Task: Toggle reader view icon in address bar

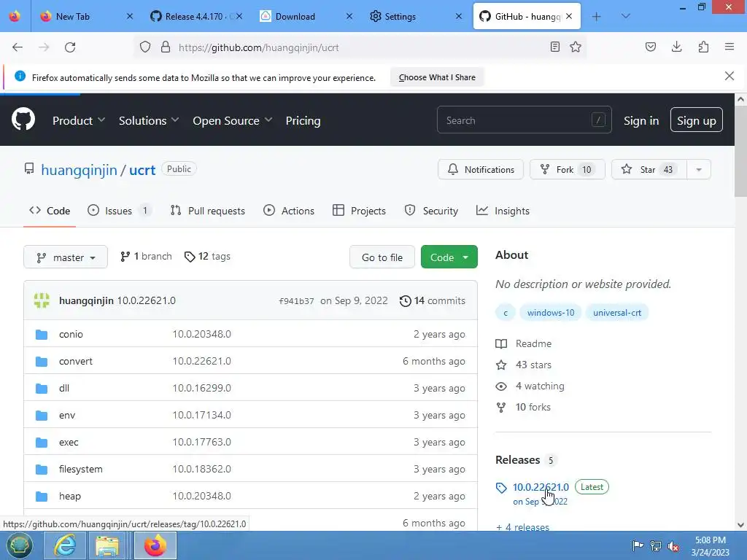Action: tap(554, 47)
